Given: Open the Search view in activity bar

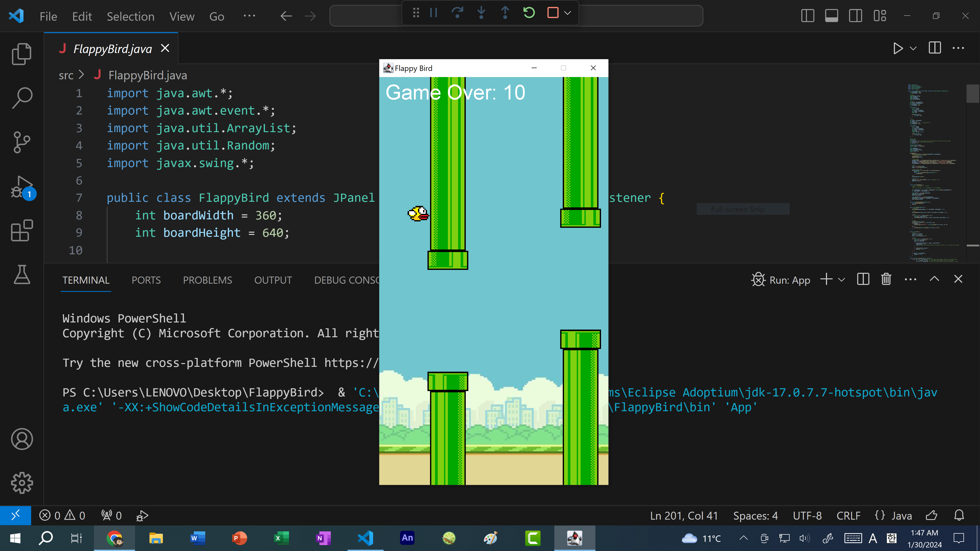Looking at the screenshot, I should (22, 98).
